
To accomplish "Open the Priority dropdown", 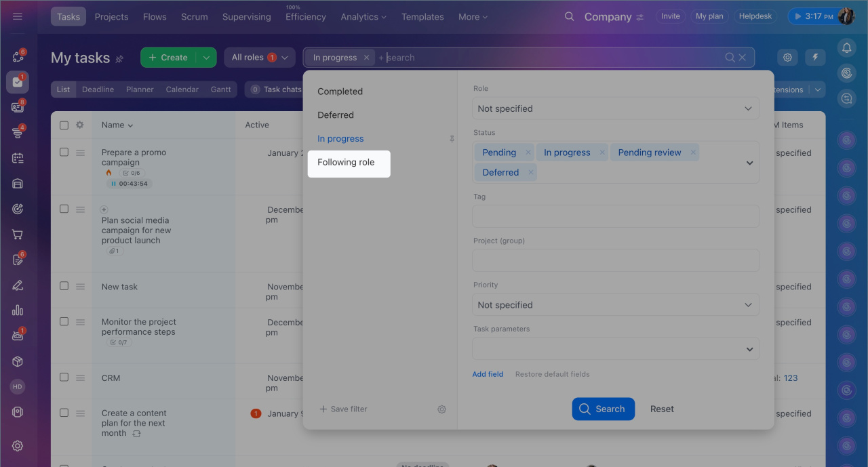I will (615, 305).
